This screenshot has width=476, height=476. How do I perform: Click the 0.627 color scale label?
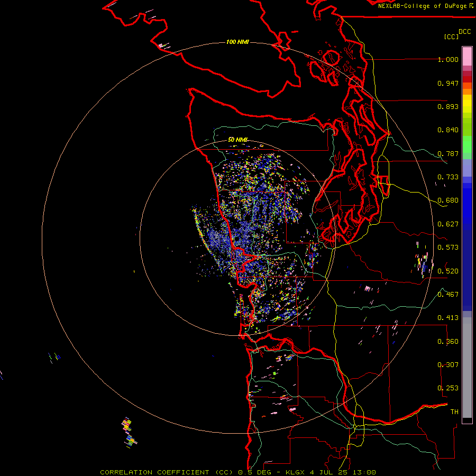pos(448,224)
